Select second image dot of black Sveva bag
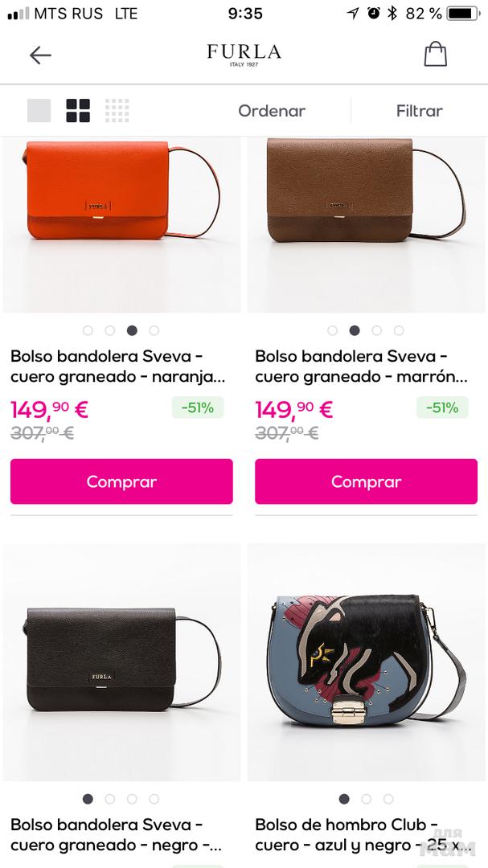 (x=109, y=799)
